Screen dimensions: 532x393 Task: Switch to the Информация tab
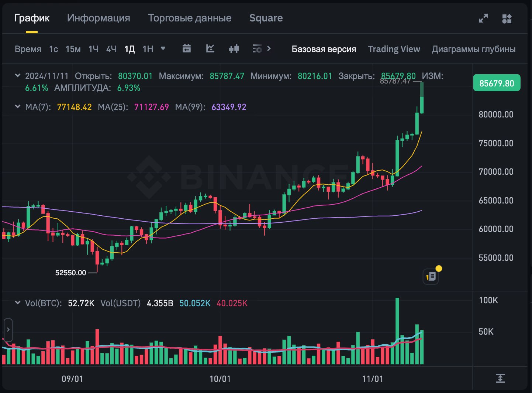(x=99, y=18)
